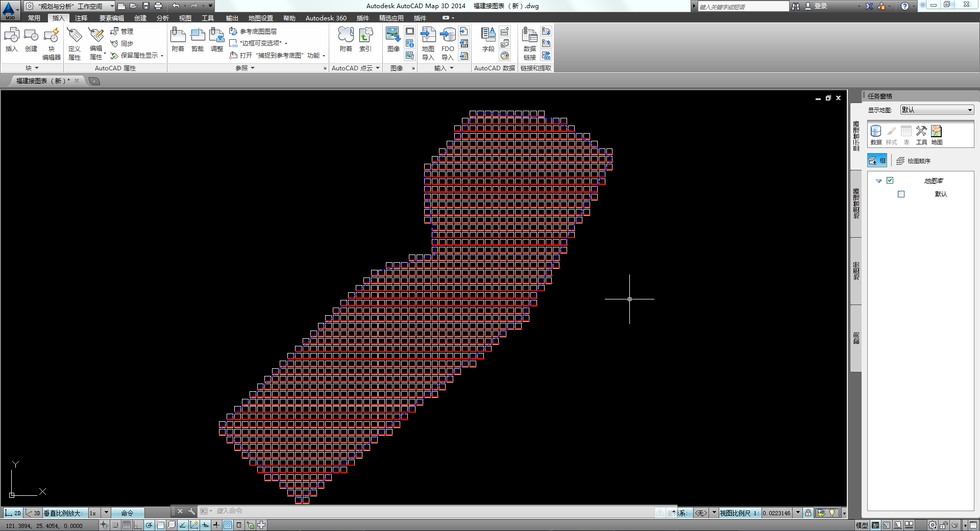Toggle polar tracking in status bar

[x=149, y=525]
